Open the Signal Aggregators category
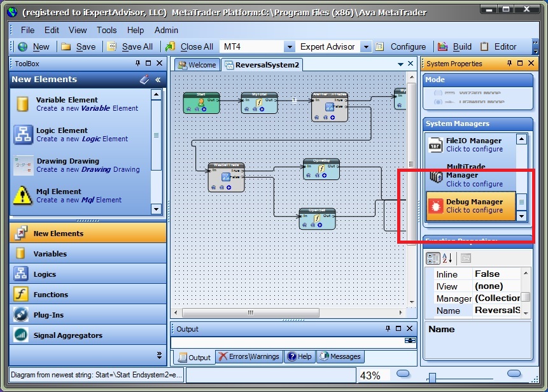 [88, 335]
